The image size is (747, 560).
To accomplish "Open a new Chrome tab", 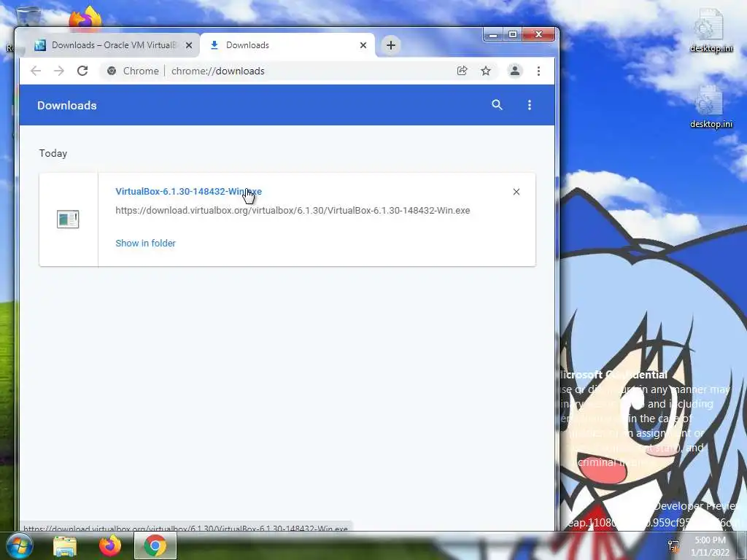I will coord(391,45).
